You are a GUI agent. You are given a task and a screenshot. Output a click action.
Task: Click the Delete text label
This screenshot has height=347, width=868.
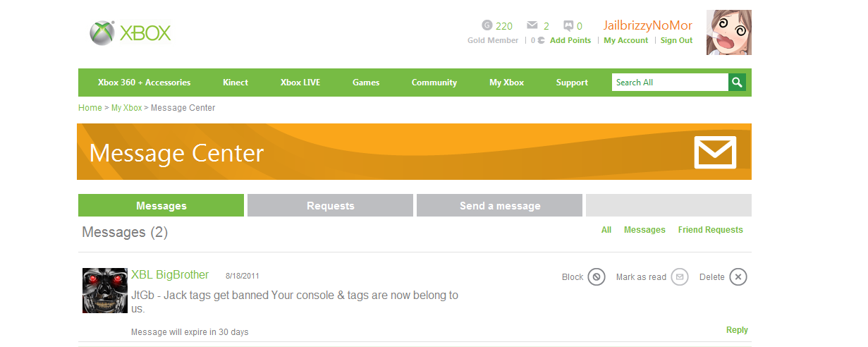[x=712, y=277]
